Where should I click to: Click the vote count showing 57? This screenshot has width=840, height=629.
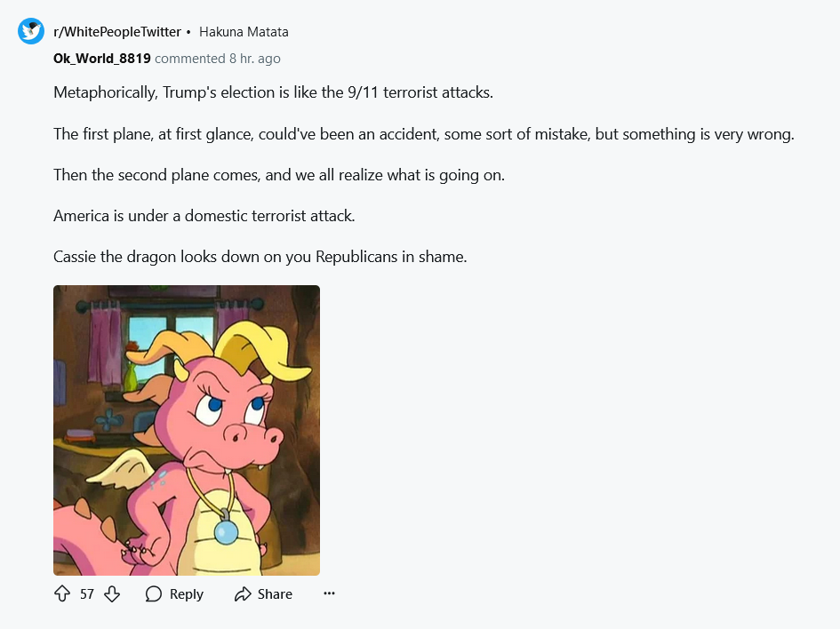coord(87,594)
